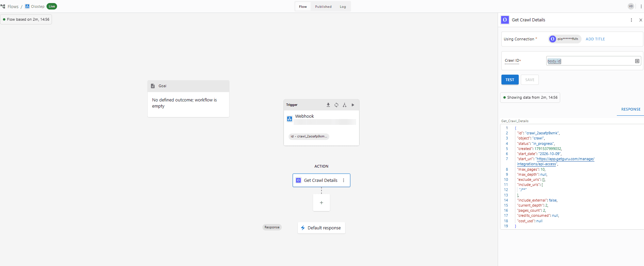Screen dimensions: 644x266
Task: Click the download icon in Trigger header
Action: 328,105
